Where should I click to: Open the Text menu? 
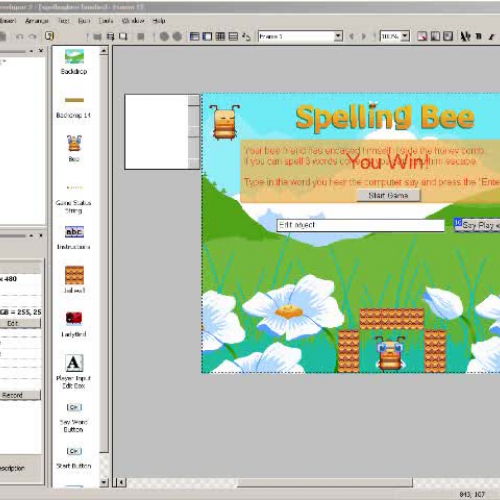[x=64, y=21]
